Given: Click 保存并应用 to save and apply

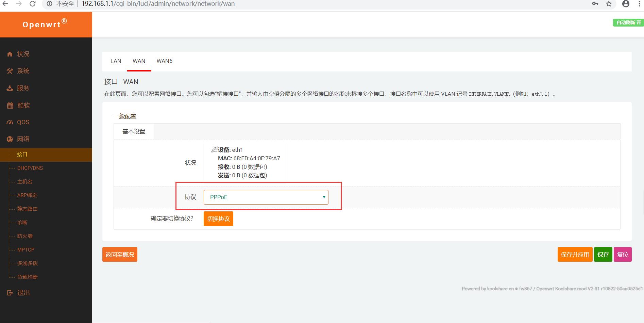Looking at the screenshot, I should [575, 254].
